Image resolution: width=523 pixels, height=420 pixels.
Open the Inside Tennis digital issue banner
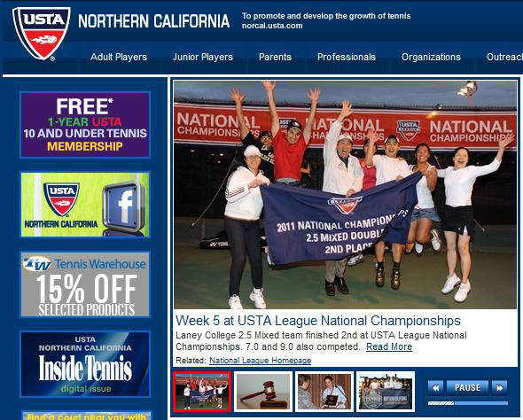coord(85,364)
